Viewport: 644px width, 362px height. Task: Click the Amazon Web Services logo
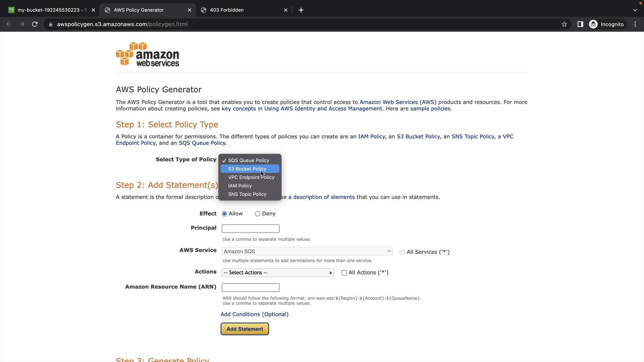point(148,54)
